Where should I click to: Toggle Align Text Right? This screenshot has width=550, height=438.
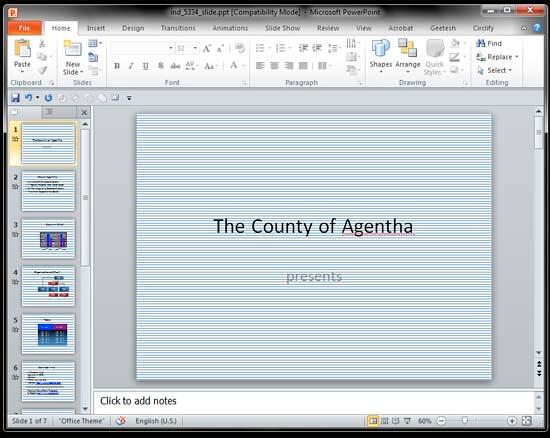(289, 66)
